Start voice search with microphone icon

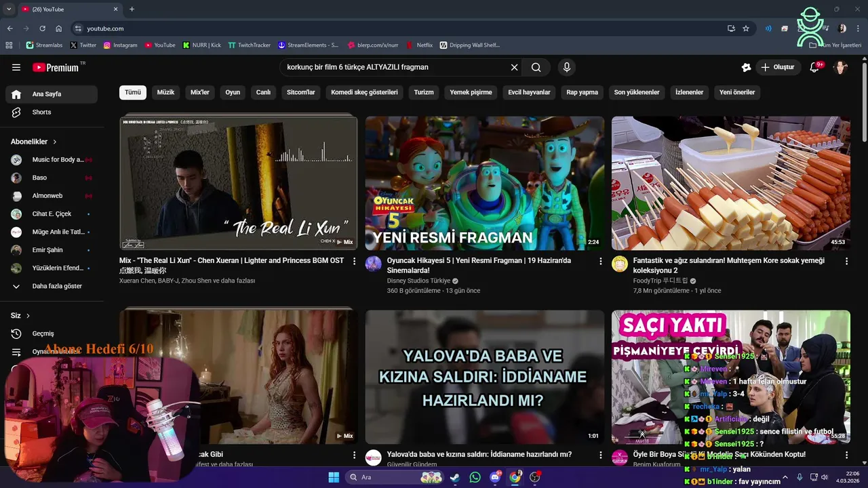click(567, 67)
